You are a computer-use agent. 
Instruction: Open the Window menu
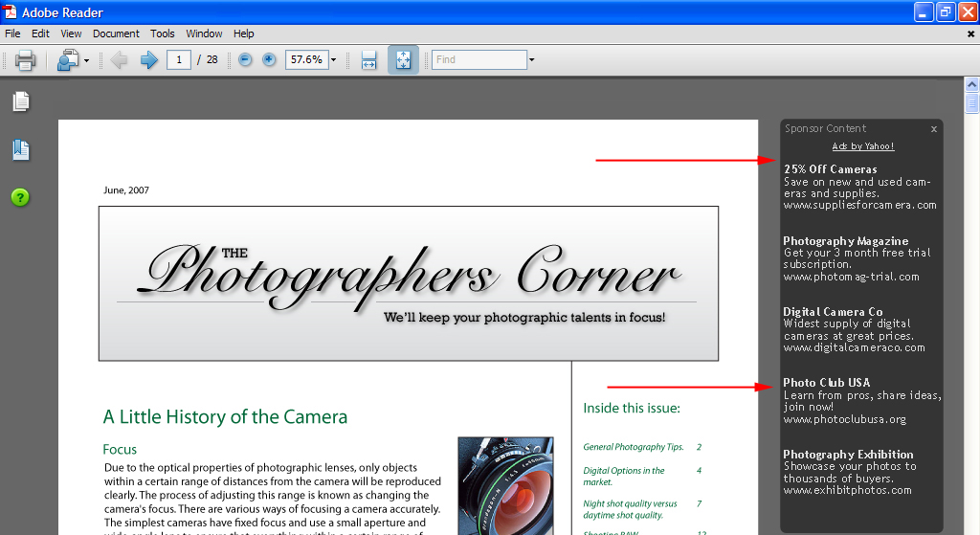tap(204, 33)
